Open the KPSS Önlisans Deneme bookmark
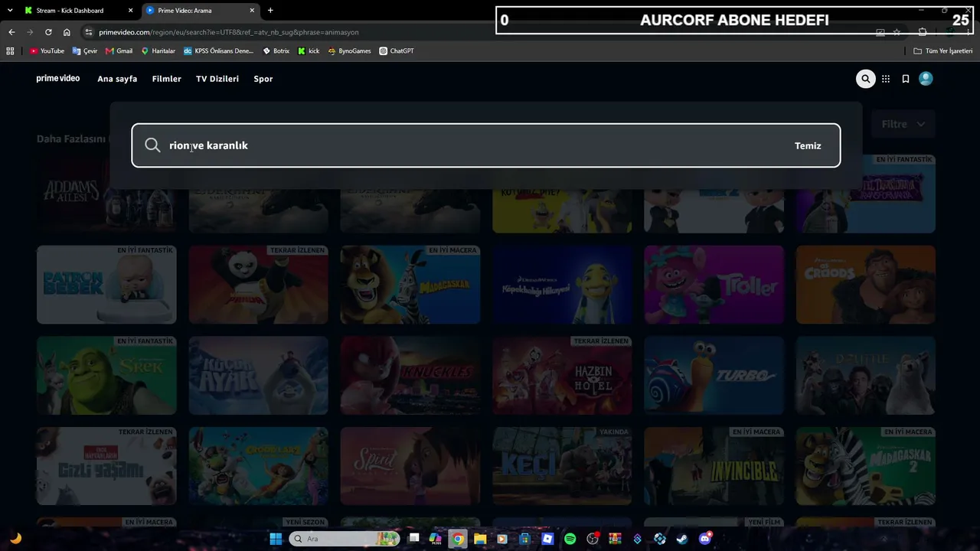The width and height of the screenshot is (980, 551). click(218, 51)
